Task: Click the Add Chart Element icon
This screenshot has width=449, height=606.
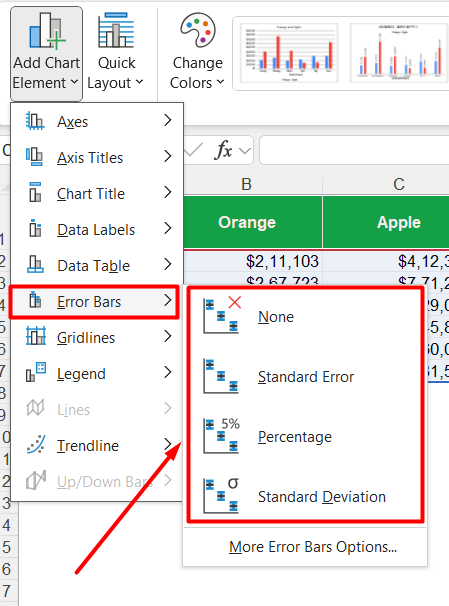Action: coord(46,30)
